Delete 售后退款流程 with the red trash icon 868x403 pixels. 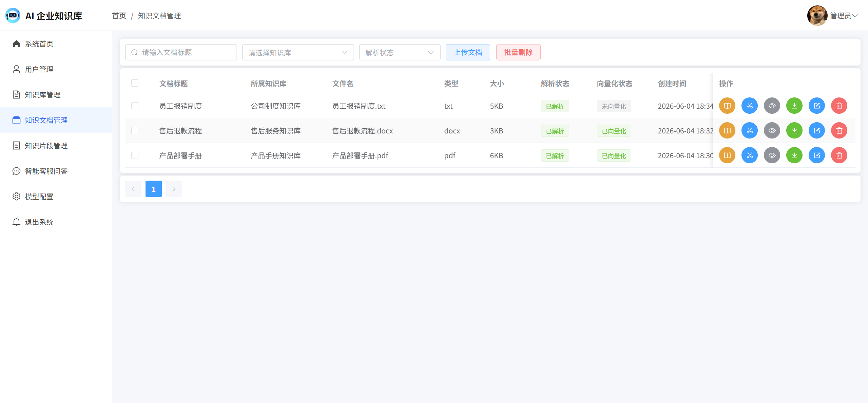[x=839, y=131]
